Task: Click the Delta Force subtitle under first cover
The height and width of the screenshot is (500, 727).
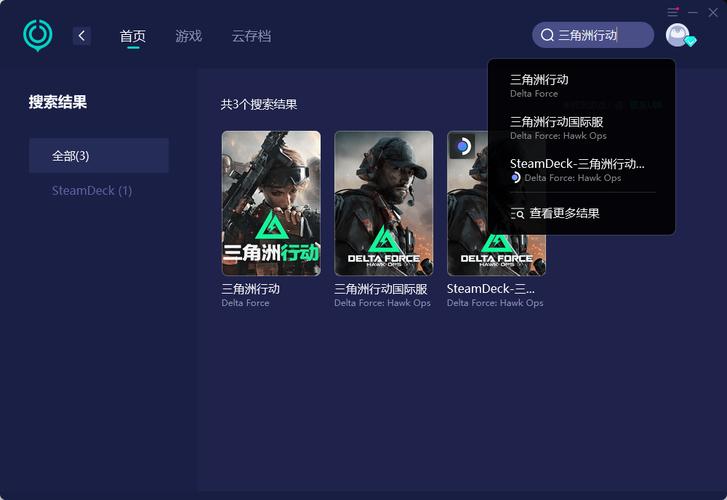Action: pos(245,303)
